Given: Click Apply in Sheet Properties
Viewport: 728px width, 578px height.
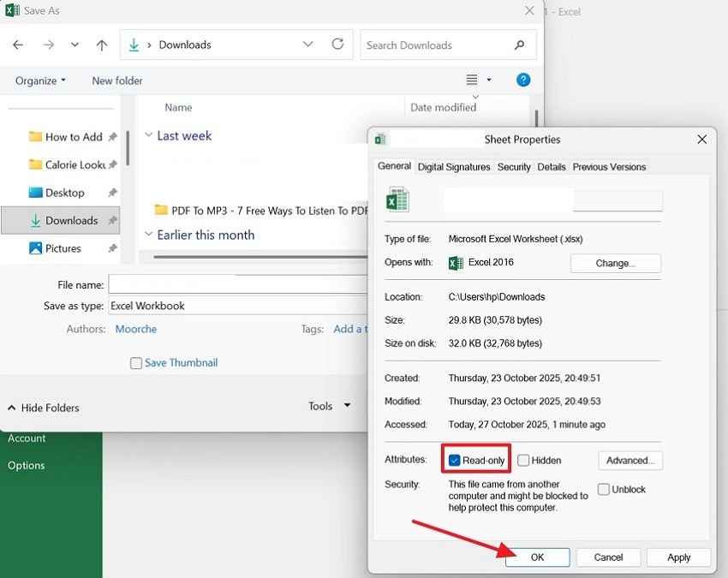Looking at the screenshot, I should click(678, 557).
